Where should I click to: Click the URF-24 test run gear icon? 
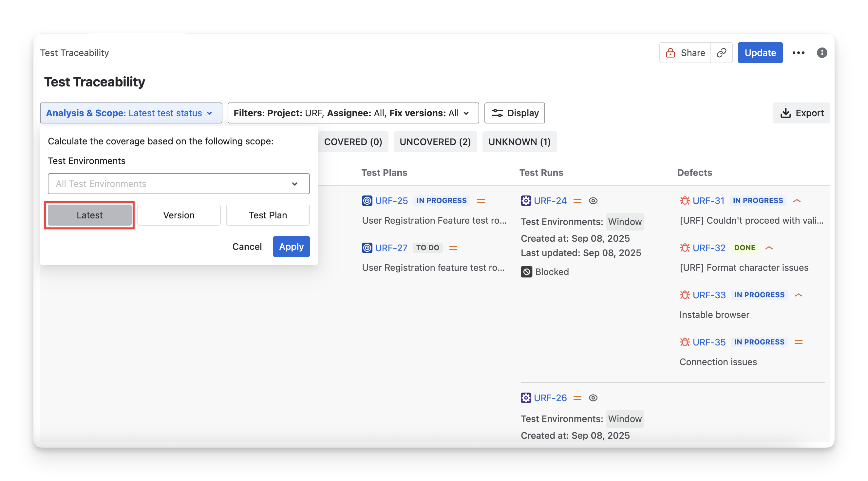click(x=526, y=201)
